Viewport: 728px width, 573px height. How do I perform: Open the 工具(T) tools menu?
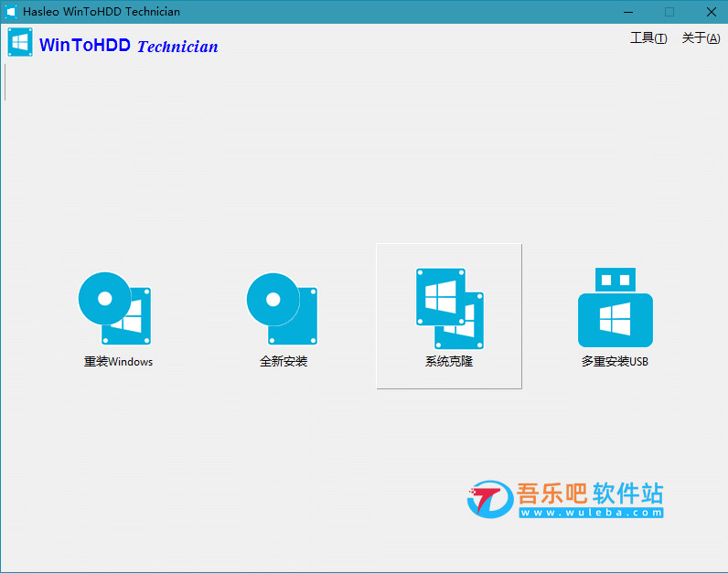[x=648, y=38]
